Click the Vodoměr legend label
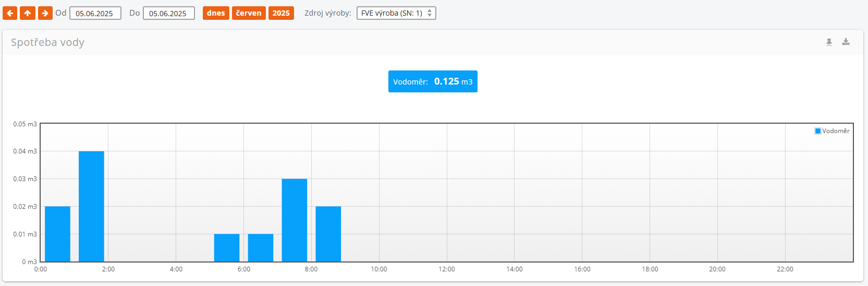 pos(836,131)
